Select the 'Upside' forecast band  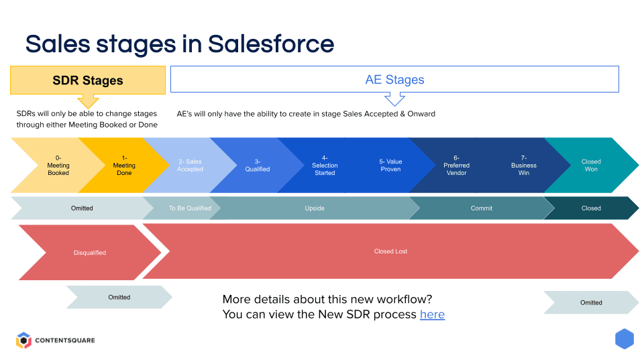coord(315,208)
